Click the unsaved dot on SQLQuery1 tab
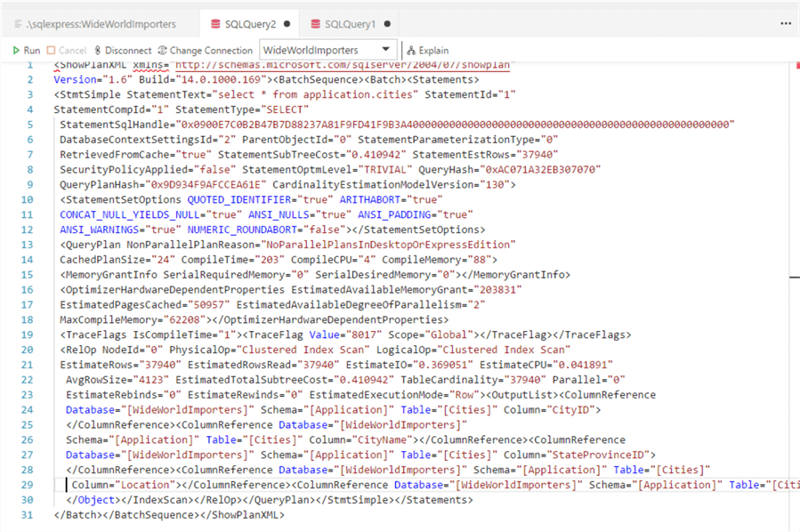 pyautogui.click(x=388, y=24)
